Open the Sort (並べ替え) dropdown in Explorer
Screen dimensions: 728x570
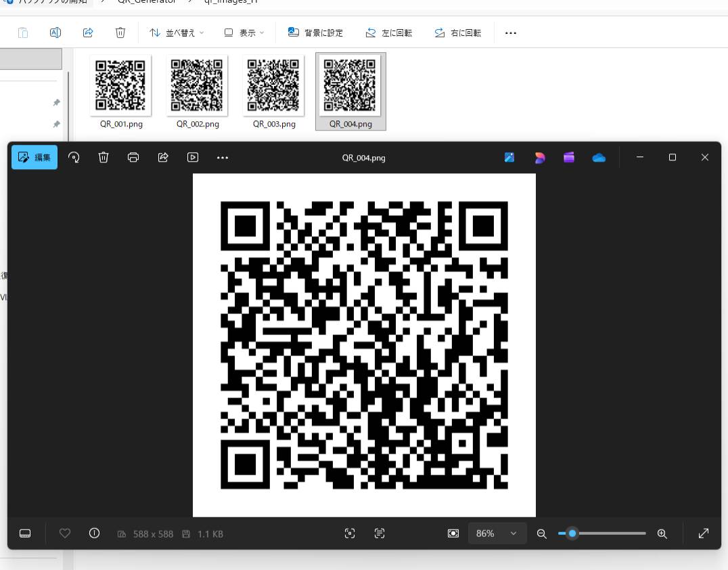pos(177,32)
